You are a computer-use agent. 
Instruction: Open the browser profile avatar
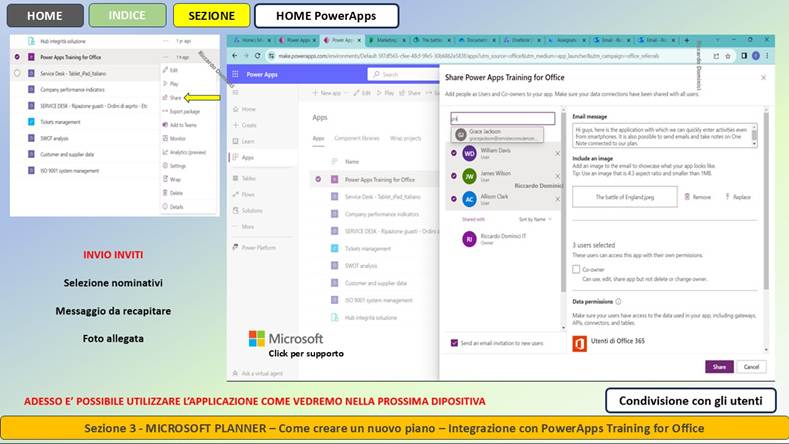[756, 56]
